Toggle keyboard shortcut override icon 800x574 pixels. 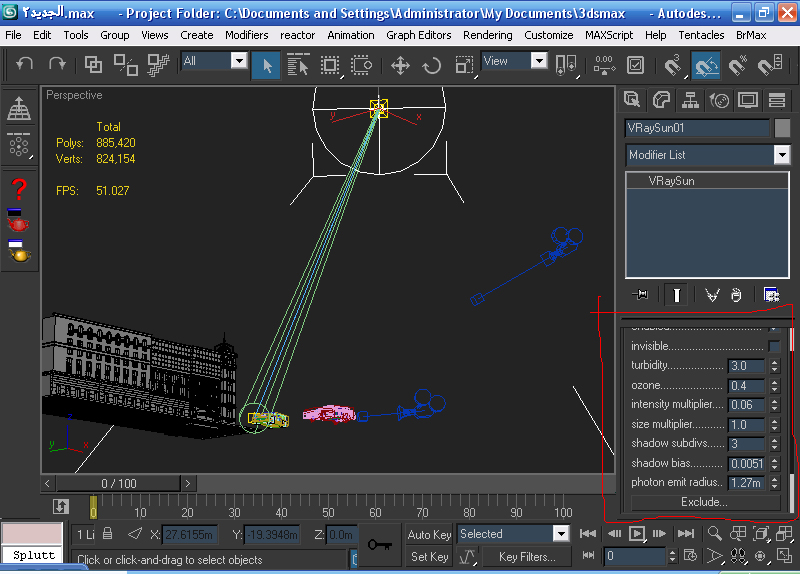636,65
